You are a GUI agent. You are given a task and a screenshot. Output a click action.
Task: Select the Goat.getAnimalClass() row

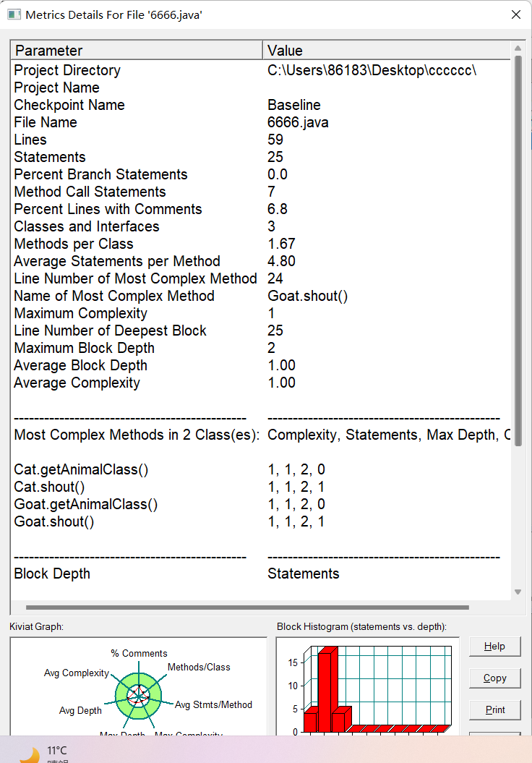pyautogui.click(x=86, y=504)
